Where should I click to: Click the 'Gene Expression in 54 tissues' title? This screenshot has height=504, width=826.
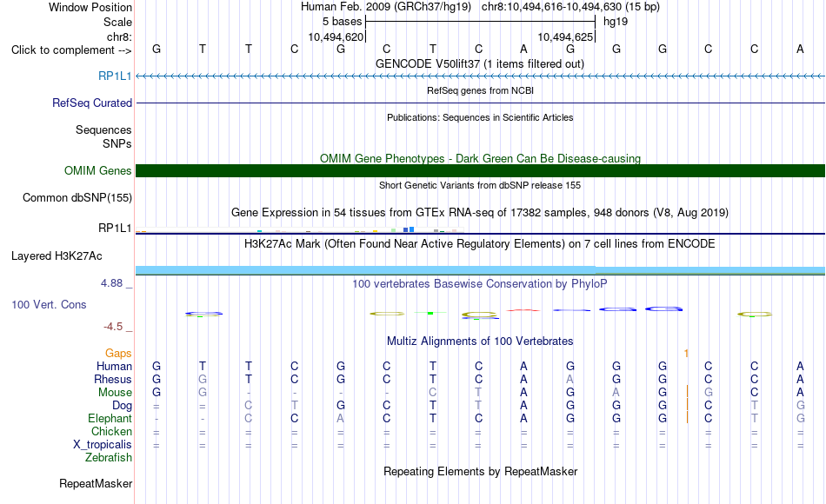(x=480, y=213)
